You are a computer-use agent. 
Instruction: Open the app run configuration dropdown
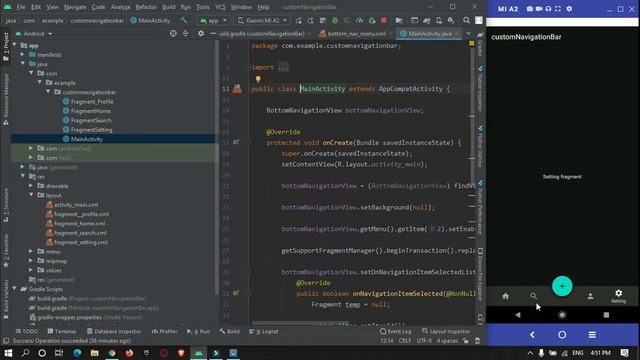pyautogui.click(x=213, y=20)
